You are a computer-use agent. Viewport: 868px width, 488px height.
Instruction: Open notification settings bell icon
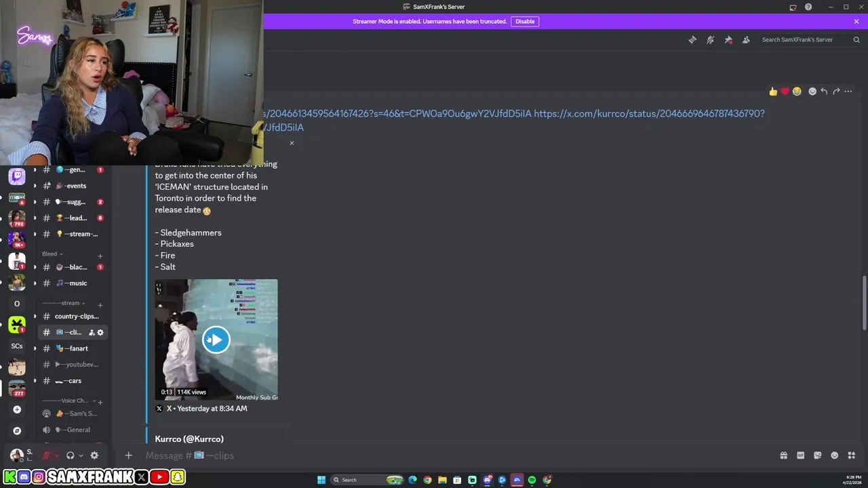tap(710, 40)
